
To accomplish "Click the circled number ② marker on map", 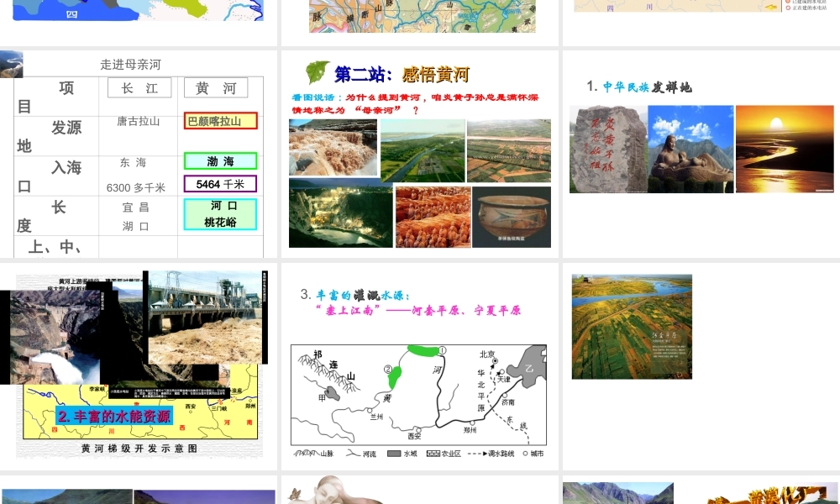I will pyautogui.click(x=388, y=369).
